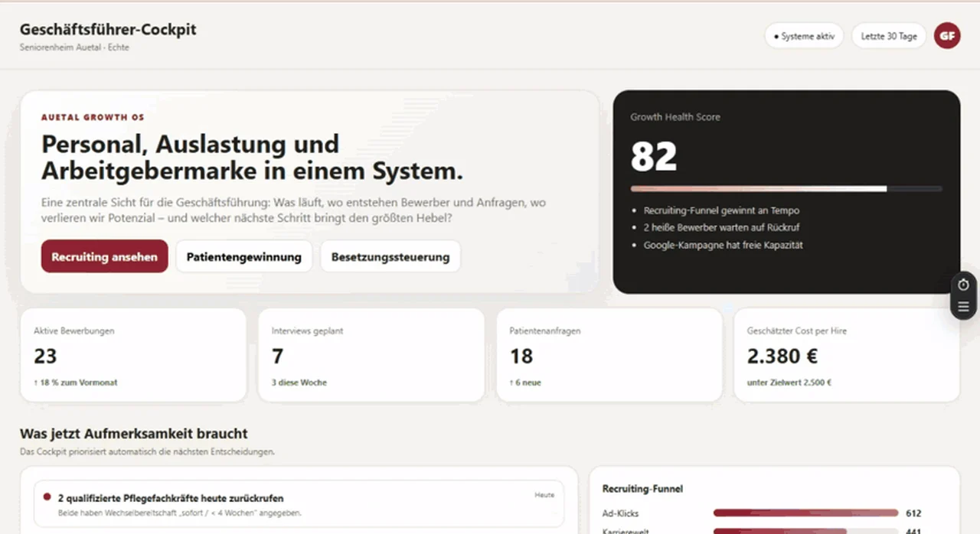Click '3 diese Woche' text

click(x=299, y=383)
